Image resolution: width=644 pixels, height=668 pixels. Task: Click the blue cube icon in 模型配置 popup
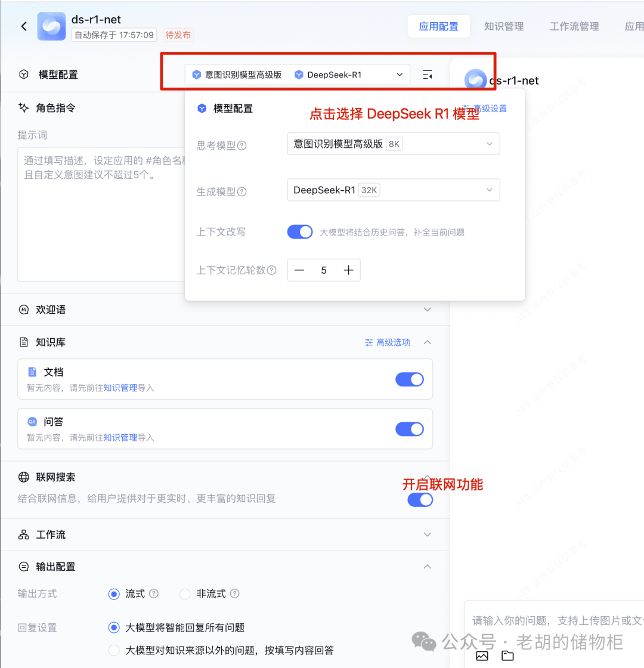[202, 108]
